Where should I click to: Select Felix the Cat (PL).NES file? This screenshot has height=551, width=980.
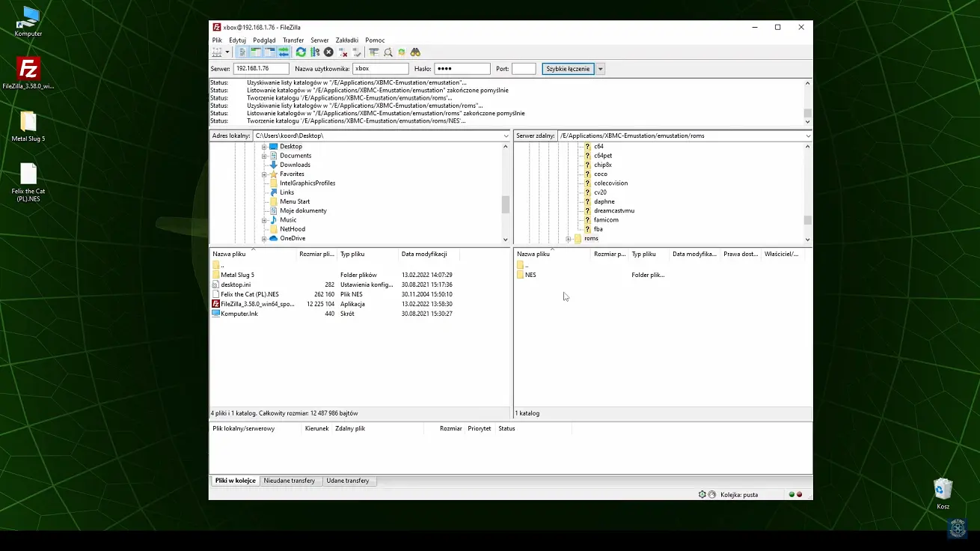pos(250,294)
